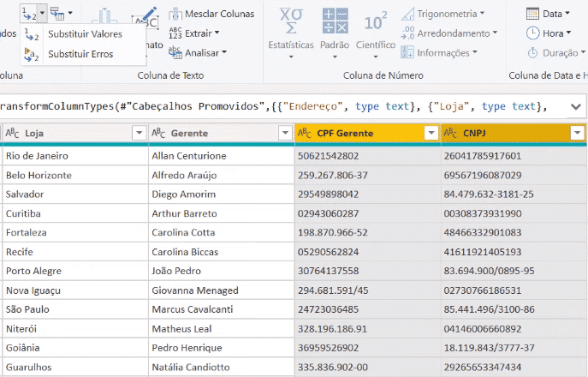Select cell 18.119.843/3777-37

click(514, 348)
